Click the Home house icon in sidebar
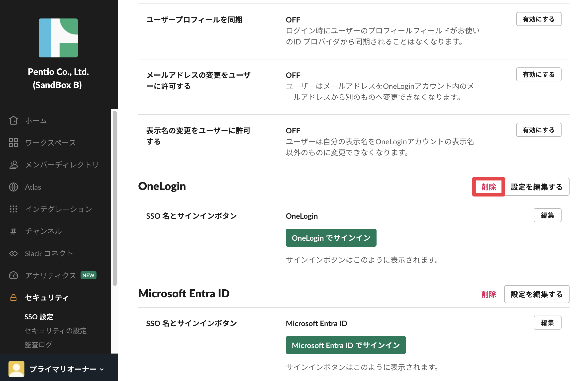Screen dimensions: 588x381 13,120
